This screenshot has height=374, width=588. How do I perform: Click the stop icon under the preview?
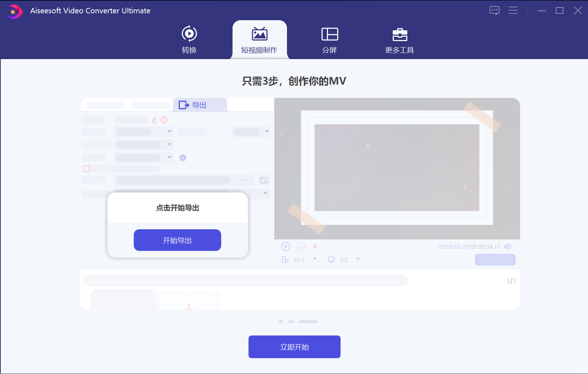coord(301,247)
